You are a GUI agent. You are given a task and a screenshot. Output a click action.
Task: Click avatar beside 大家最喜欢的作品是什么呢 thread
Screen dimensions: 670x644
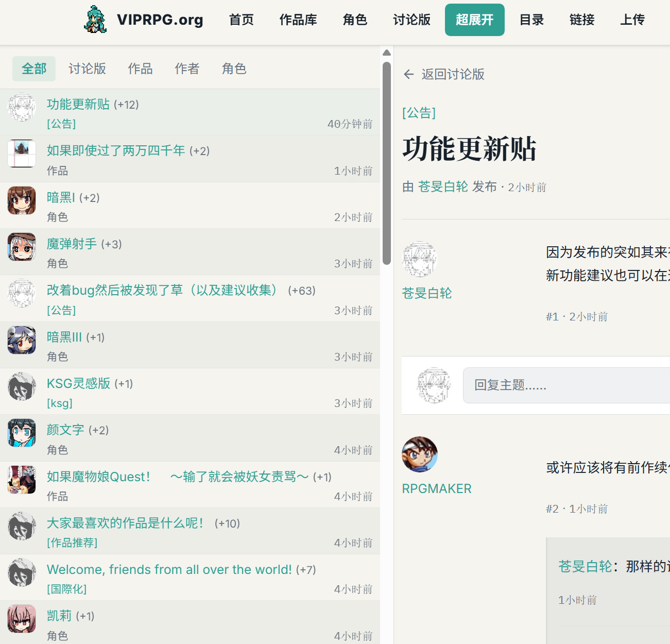[x=22, y=526]
